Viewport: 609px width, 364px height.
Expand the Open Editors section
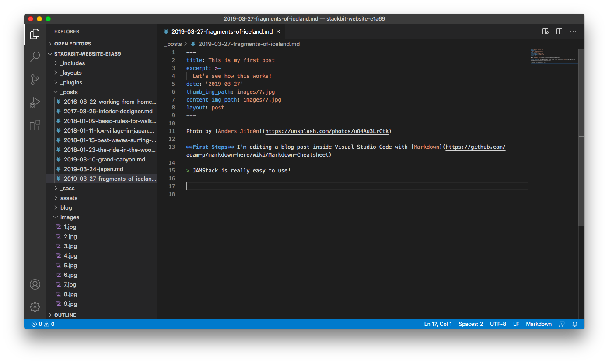tap(73, 44)
